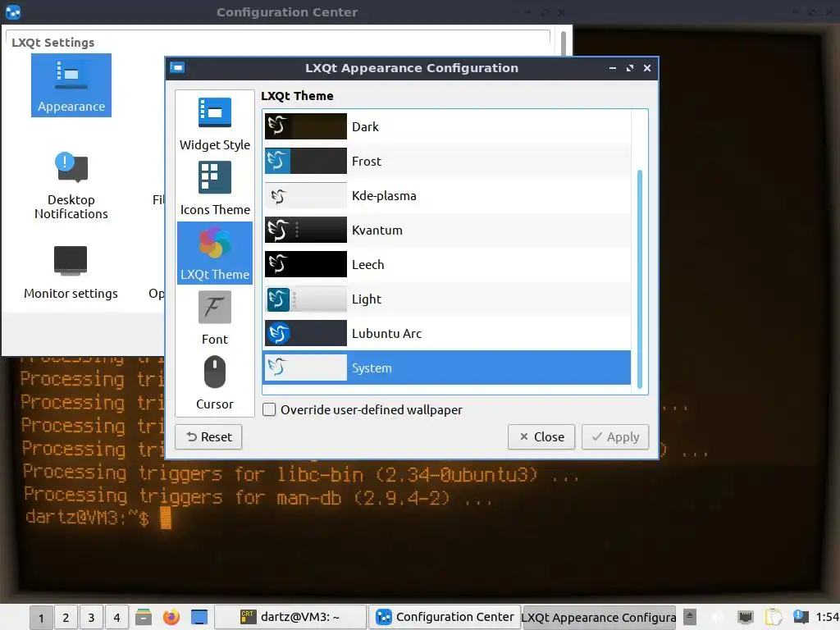840x630 pixels.
Task: Open Monitor settings in Configuration Center
Action: (71, 272)
